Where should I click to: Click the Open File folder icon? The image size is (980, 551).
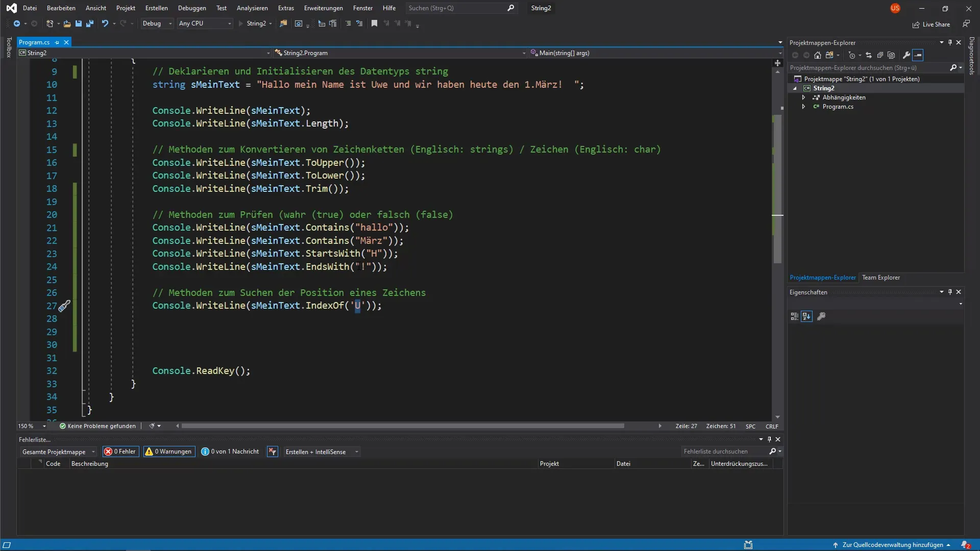click(67, 23)
